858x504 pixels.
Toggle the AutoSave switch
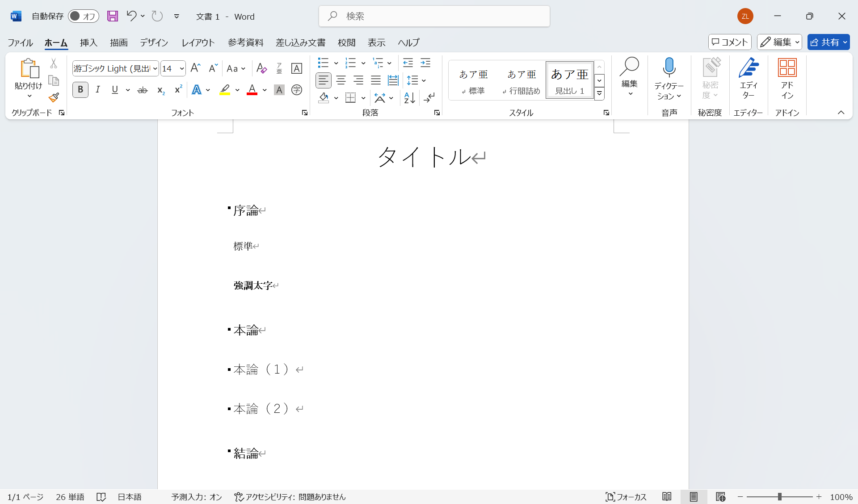[83, 17]
